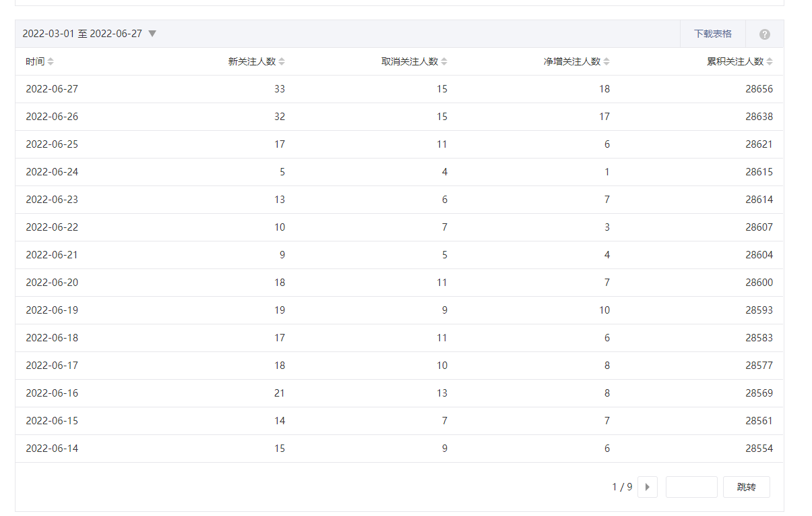Select the 2022-06-14 row date

[x=52, y=449]
